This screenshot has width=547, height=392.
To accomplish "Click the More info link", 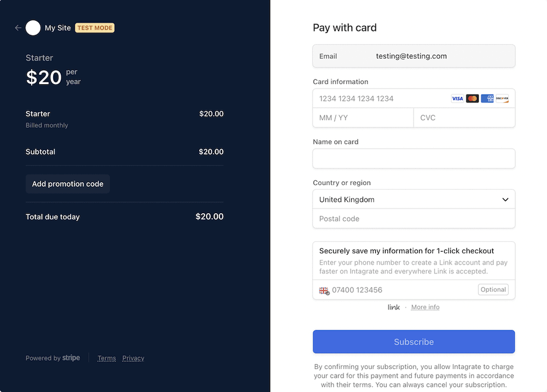I will click(425, 307).
